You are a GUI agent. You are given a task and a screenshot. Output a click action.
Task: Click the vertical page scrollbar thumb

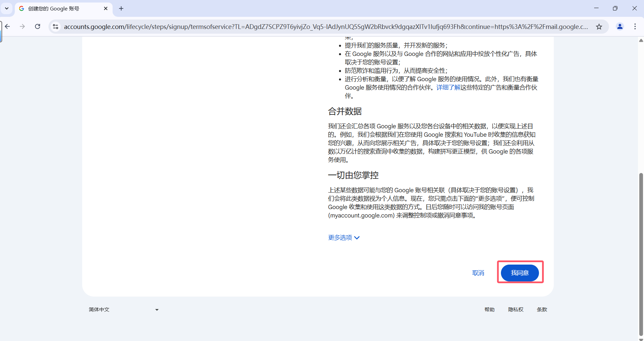pos(641,254)
